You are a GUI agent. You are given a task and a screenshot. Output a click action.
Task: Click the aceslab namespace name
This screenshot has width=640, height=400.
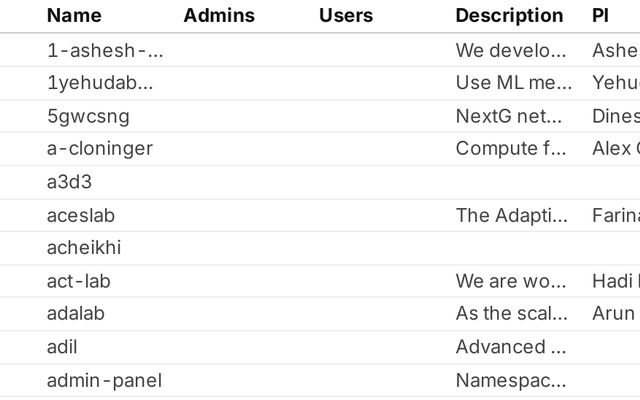[81, 215]
